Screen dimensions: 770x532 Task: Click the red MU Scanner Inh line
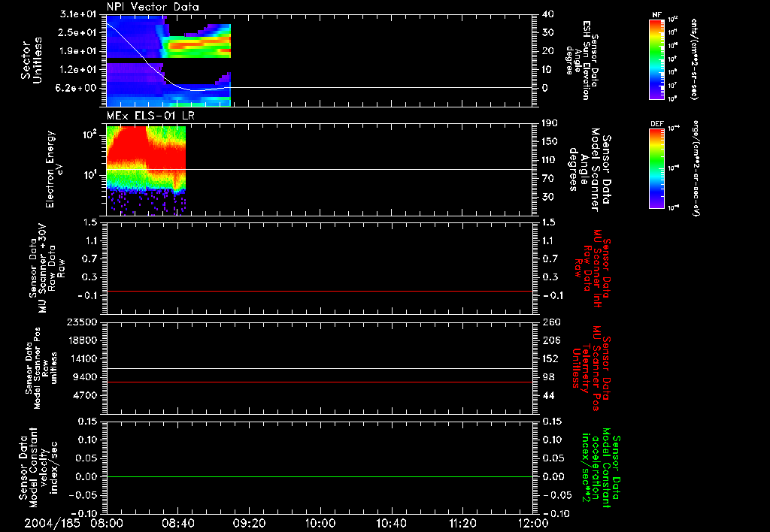point(320,291)
